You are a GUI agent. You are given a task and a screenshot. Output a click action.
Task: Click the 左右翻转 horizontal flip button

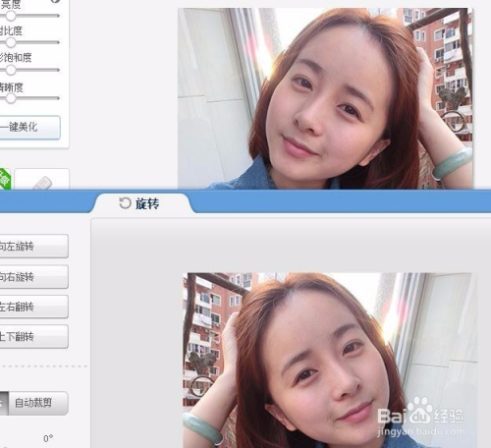point(33,307)
